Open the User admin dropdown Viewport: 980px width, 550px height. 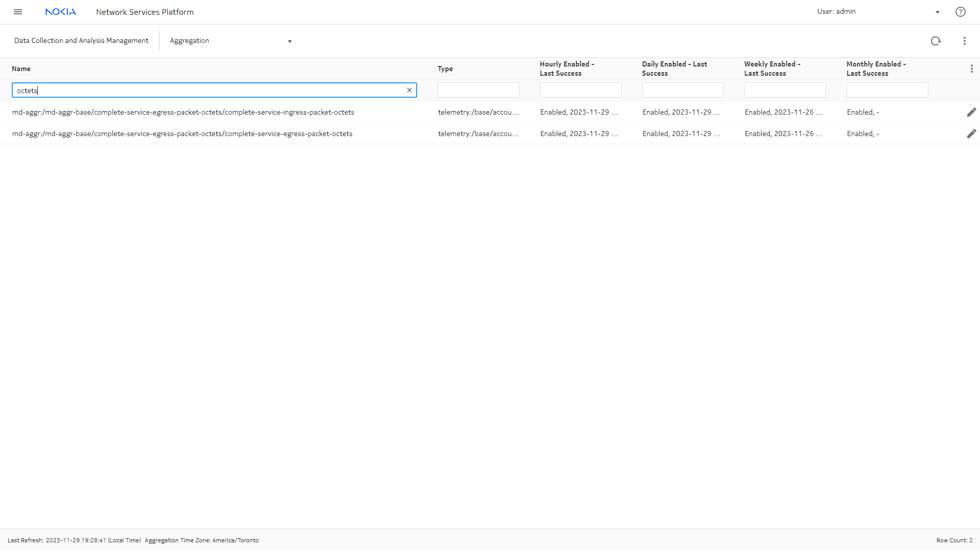[937, 12]
